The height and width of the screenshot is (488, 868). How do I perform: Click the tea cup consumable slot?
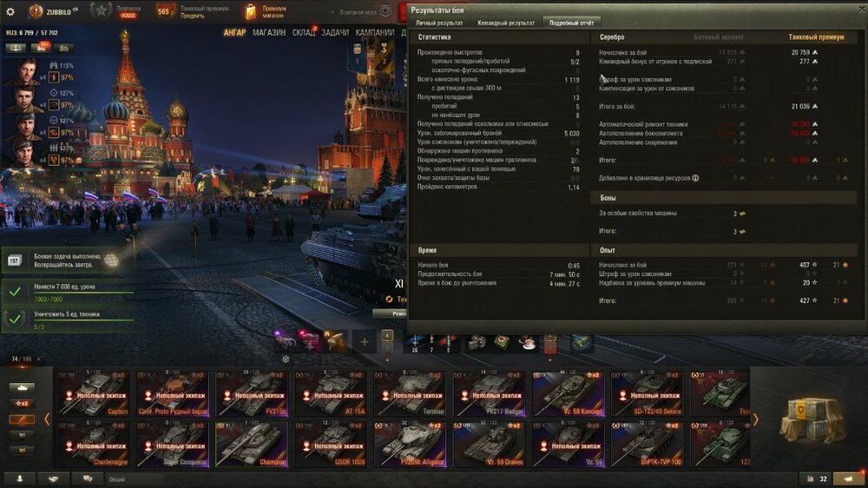[x=527, y=343]
